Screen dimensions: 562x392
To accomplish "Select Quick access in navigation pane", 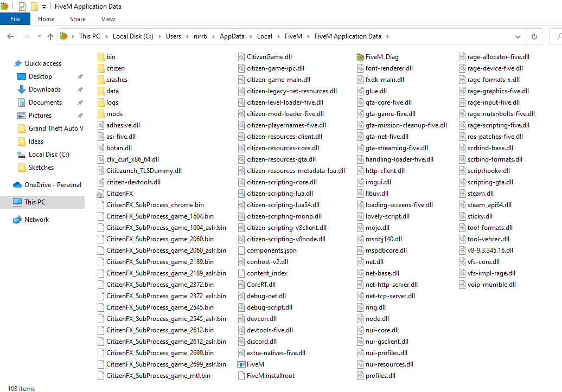I will click(x=43, y=63).
